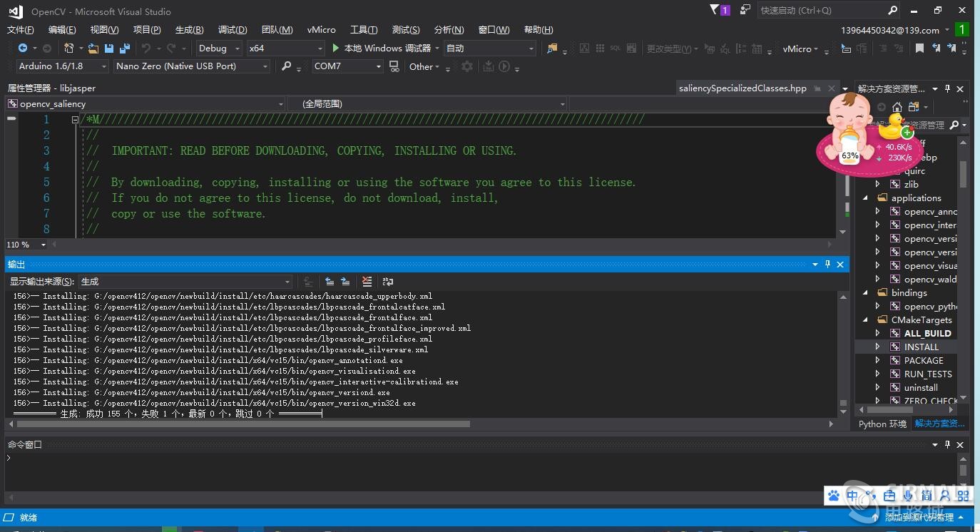The height and width of the screenshot is (532, 980).
Task: Open the notifications flag icon
Action: point(720,10)
